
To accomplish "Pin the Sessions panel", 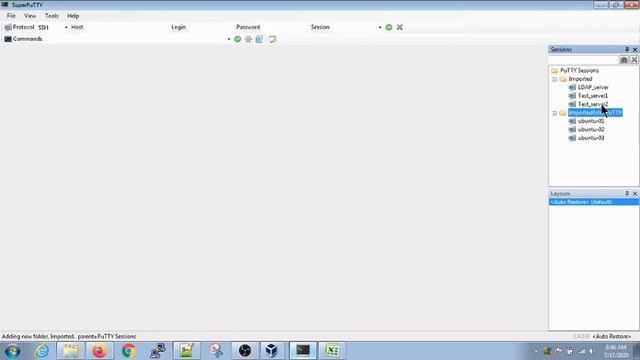I will 627,49.
